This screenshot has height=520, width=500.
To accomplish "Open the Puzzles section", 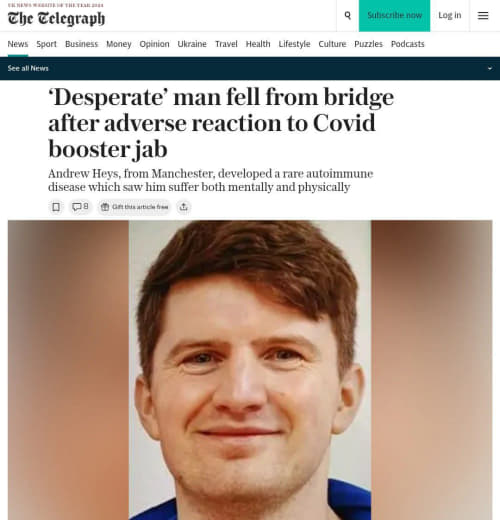I will pyautogui.click(x=368, y=44).
